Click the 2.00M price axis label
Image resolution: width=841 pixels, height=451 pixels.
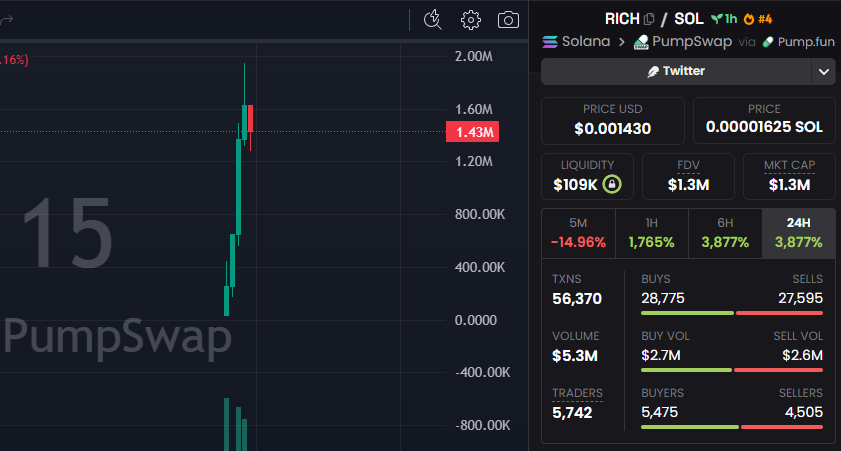click(474, 56)
